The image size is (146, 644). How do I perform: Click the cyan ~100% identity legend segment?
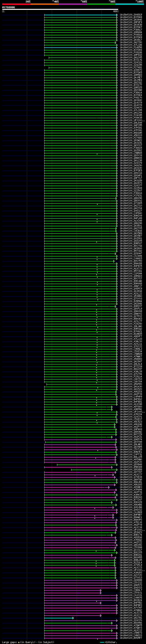pyautogui.click(x=130, y=4)
